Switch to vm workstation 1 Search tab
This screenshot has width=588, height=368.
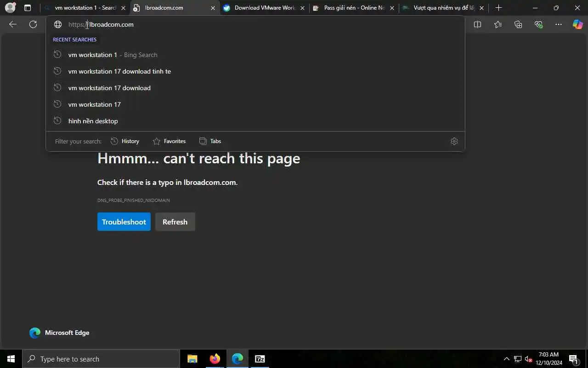tap(85, 8)
